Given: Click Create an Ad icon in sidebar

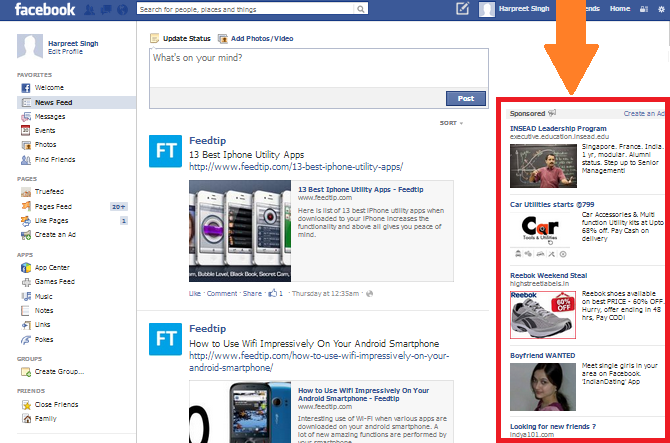Looking at the screenshot, I should [x=26, y=235].
